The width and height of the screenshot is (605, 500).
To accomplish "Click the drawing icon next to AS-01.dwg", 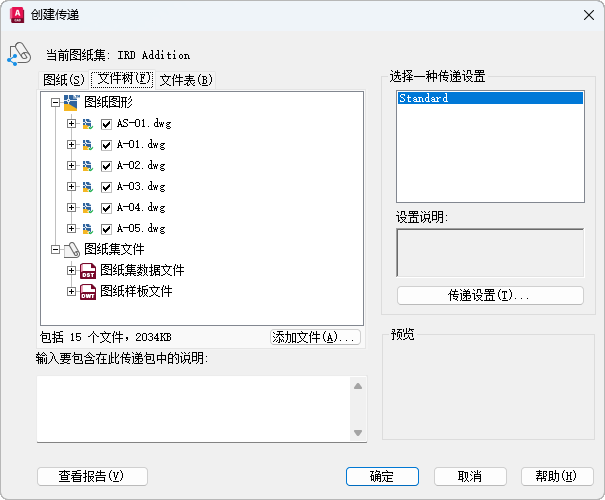I will tap(88, 124).
